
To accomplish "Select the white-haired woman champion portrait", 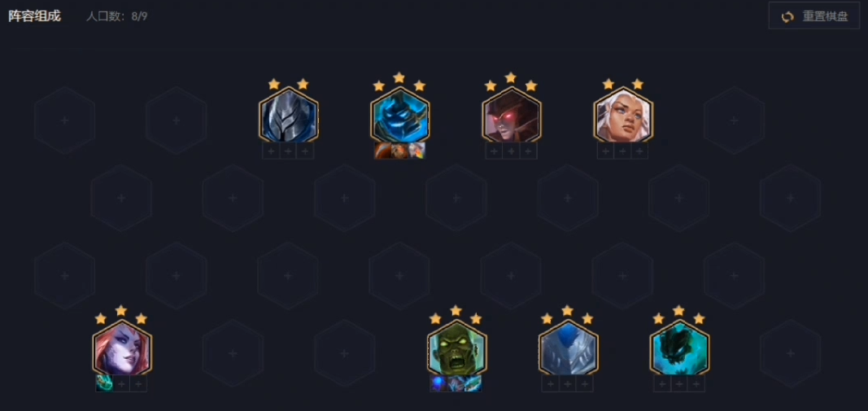I will [x=623, y=116].
